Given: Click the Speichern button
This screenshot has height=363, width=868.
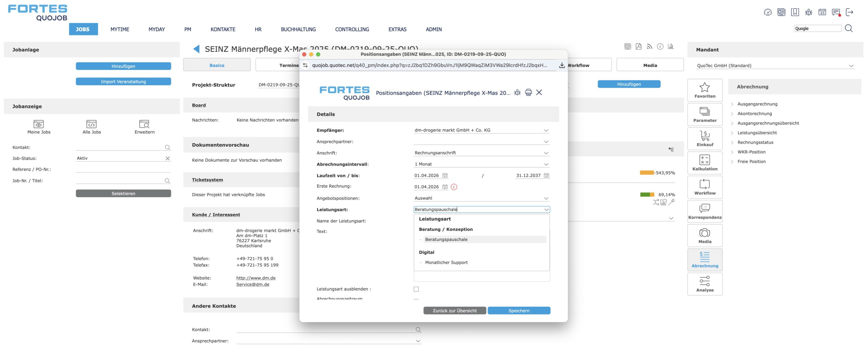Looking at the screenshot, I should (518, 311).
